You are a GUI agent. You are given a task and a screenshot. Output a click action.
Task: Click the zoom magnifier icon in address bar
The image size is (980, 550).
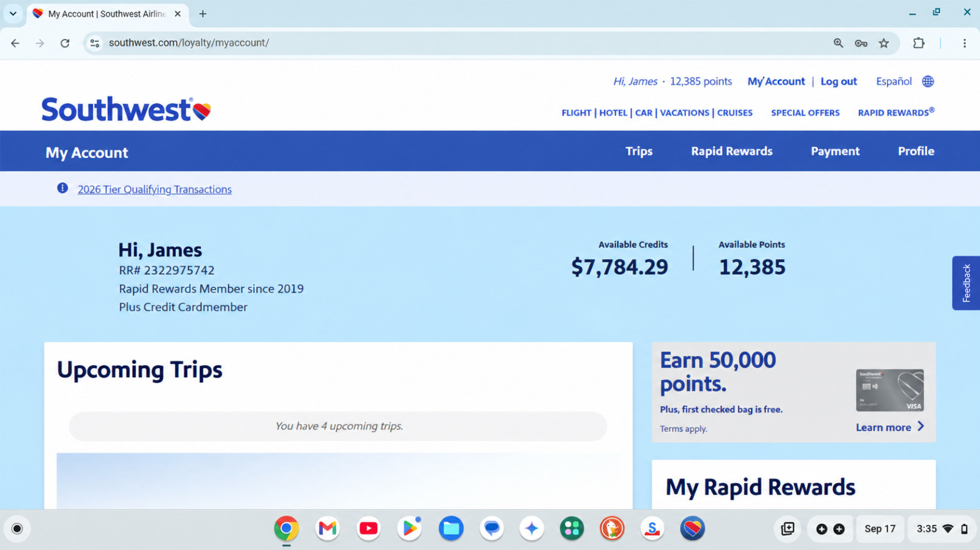(839, 43)
